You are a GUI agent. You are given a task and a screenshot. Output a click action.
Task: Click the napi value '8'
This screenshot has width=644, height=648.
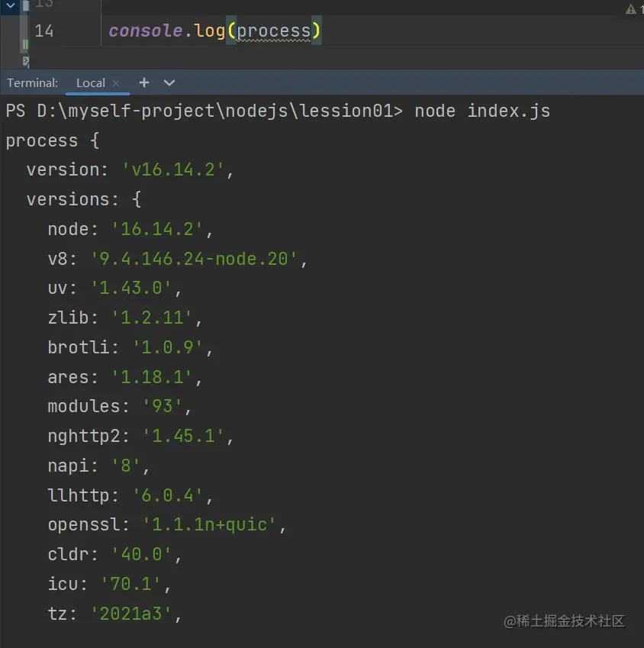[x=126, y=466]
